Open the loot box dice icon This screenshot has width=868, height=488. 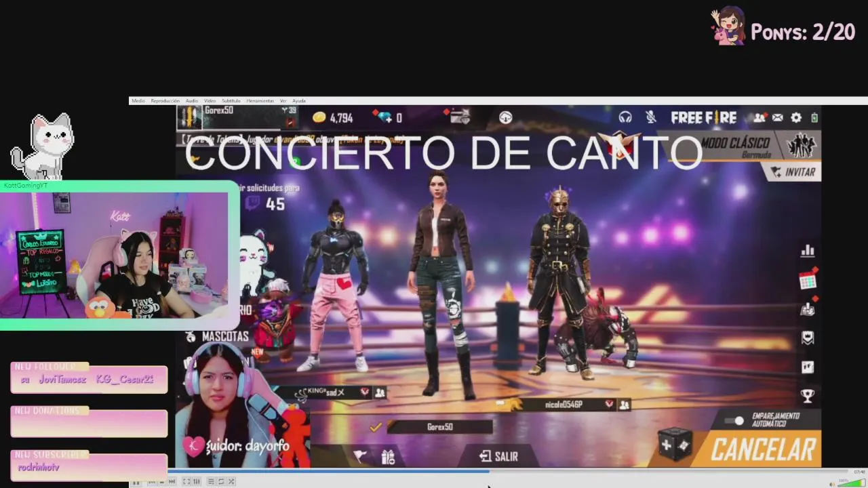[675, 445]
